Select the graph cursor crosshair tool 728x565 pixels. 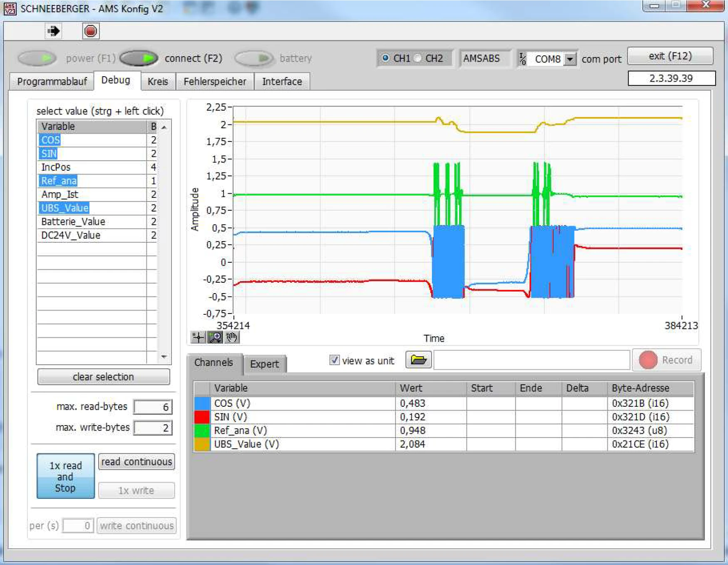click(198, 337)
